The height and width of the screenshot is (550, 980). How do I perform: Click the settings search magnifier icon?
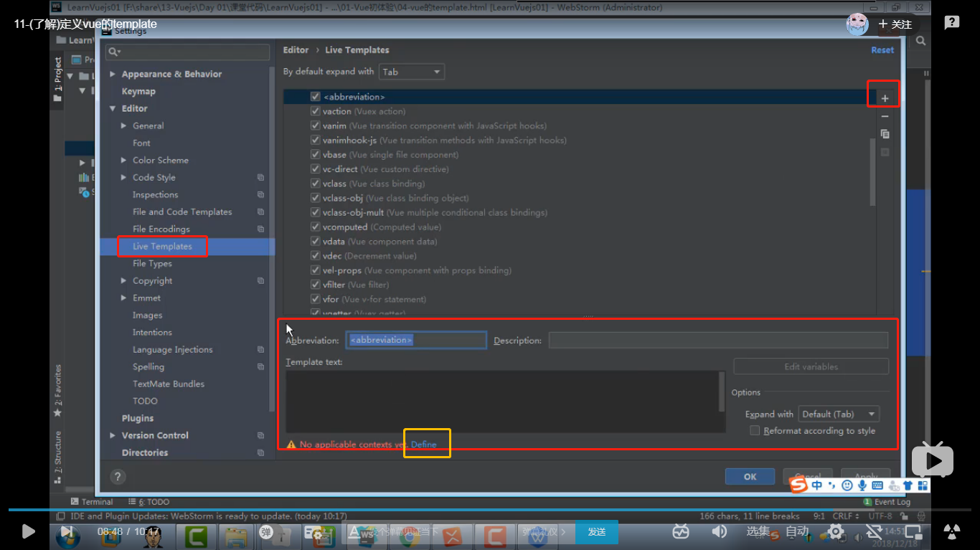click(113, 52)
